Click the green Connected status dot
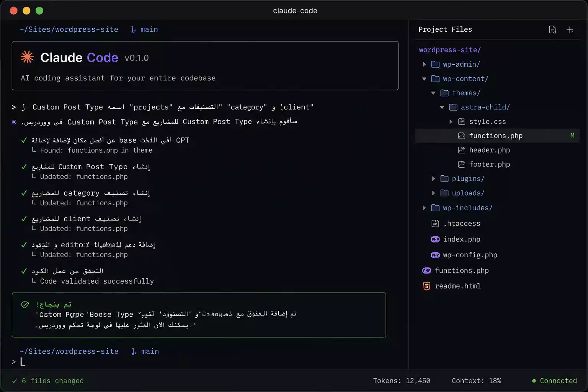The image size is (588, 392). pyautogui.click(x=534, y=381)
